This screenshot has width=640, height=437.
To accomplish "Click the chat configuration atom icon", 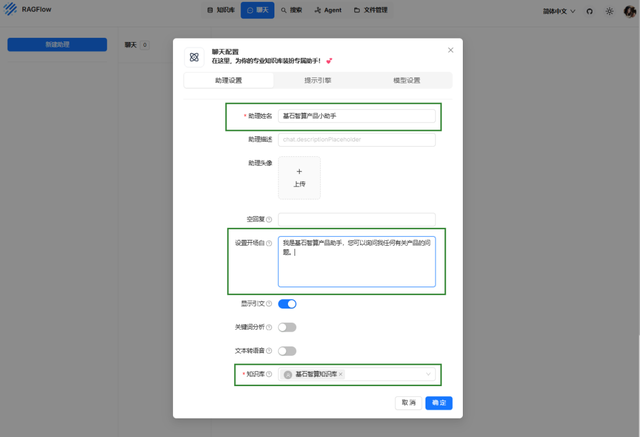I will click(194, 57).
